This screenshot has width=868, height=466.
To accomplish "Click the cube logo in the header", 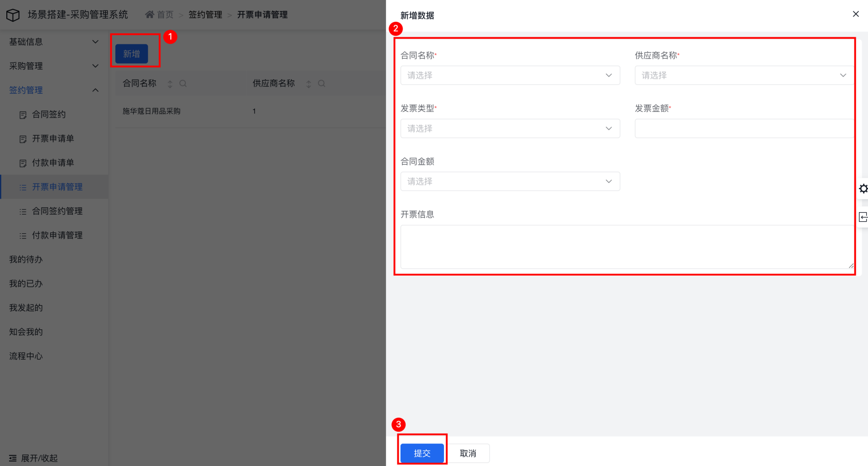I will (x=13, y=15).
